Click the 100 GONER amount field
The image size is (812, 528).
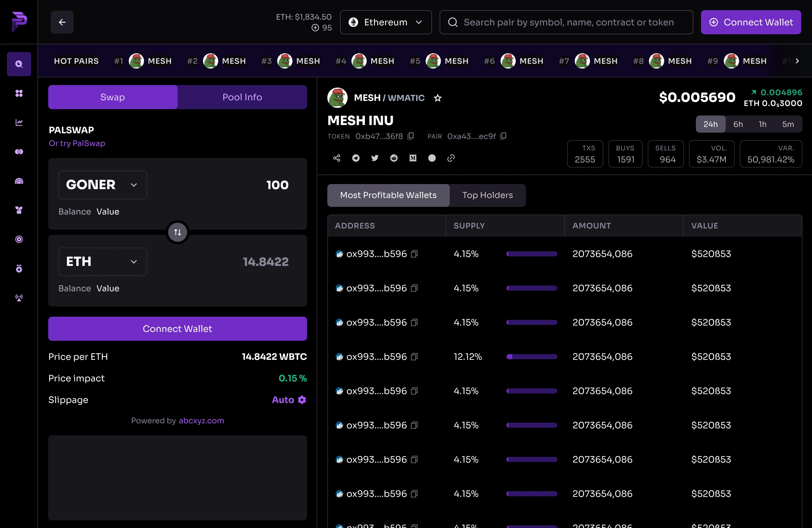point(277,185)
